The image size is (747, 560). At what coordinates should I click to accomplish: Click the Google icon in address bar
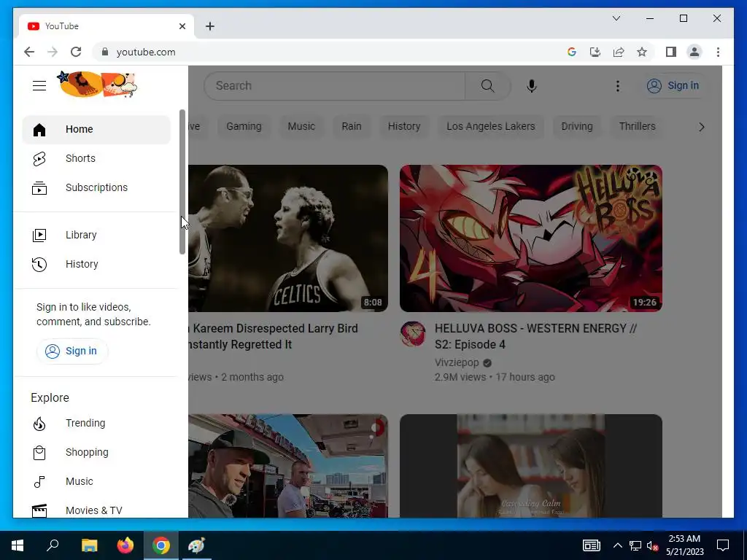572,52
